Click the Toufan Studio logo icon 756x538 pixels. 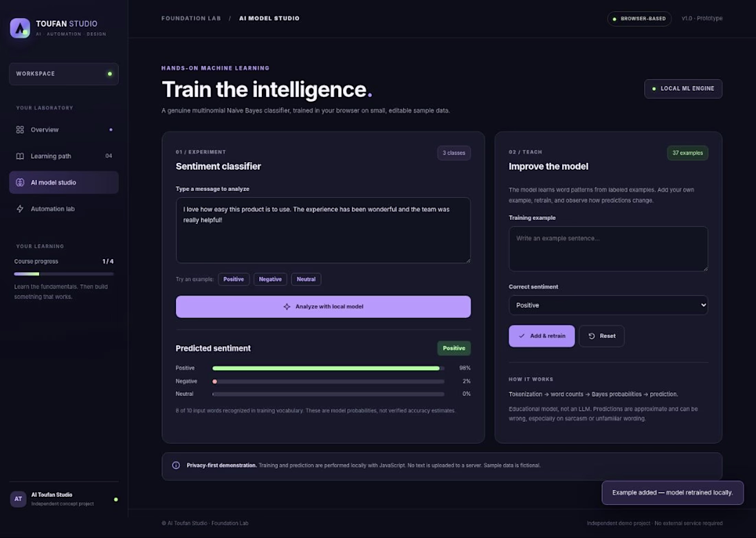click(x=20, y=28)
